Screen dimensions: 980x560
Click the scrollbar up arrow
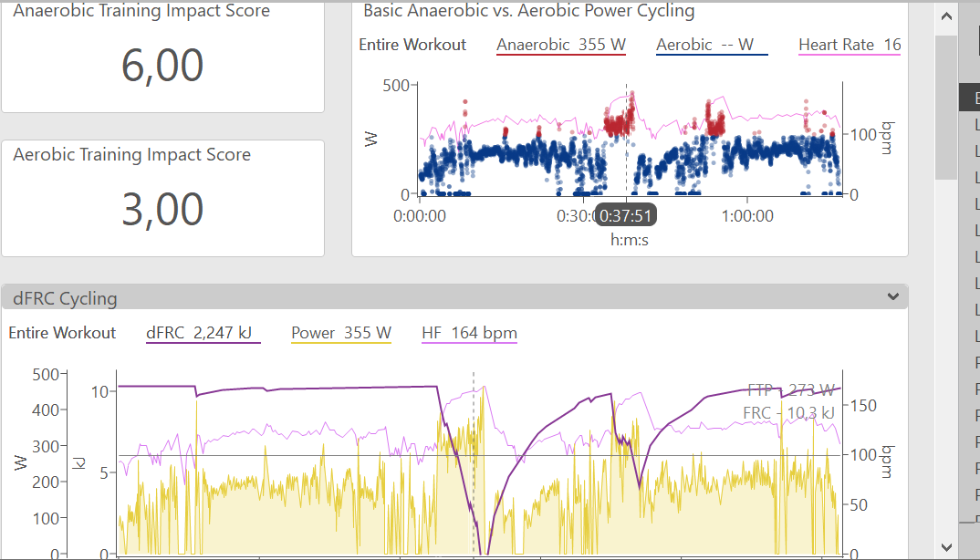tap(946, 17)
